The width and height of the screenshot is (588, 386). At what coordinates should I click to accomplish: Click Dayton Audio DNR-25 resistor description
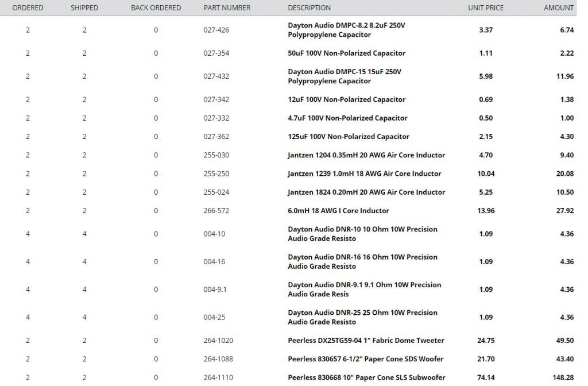point(363,317)
